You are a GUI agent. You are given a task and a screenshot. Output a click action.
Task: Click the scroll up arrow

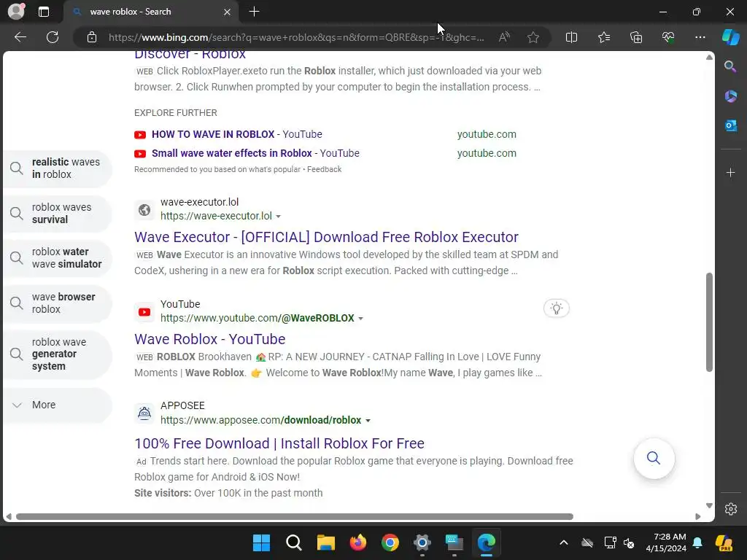point(709,57)
